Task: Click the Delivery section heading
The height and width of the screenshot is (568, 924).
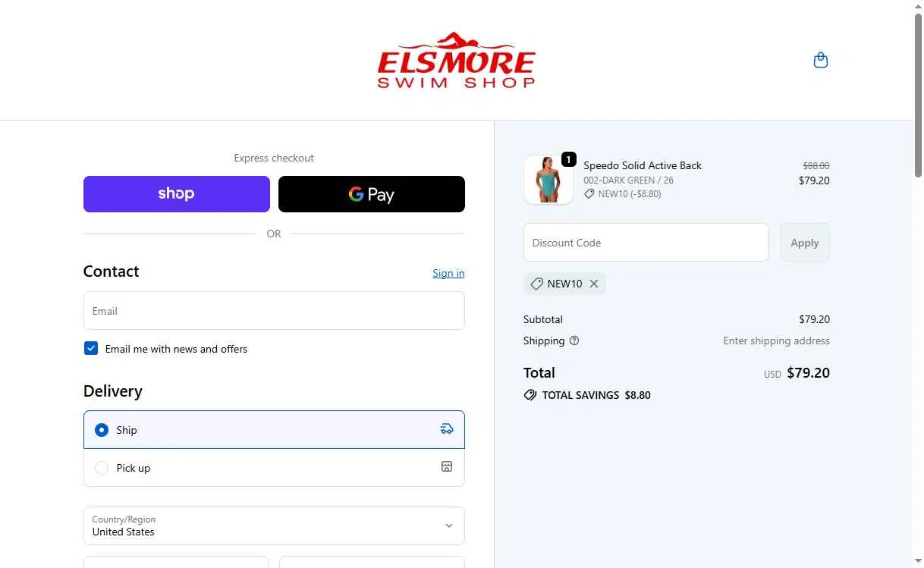Action: pos(113,391)
